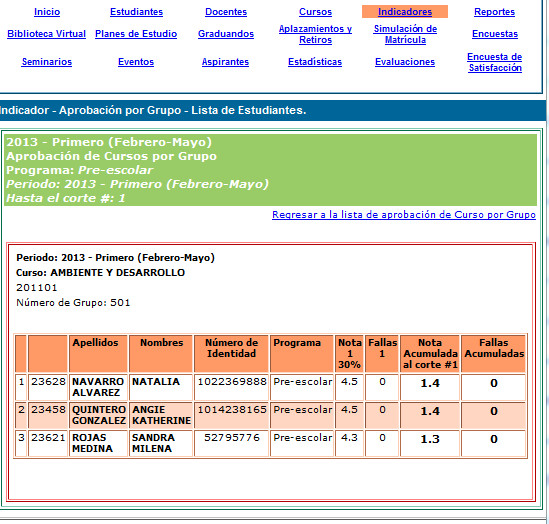Go to the Estudiantes section
This screenshot has height=524, width=549.
(136, 12)
